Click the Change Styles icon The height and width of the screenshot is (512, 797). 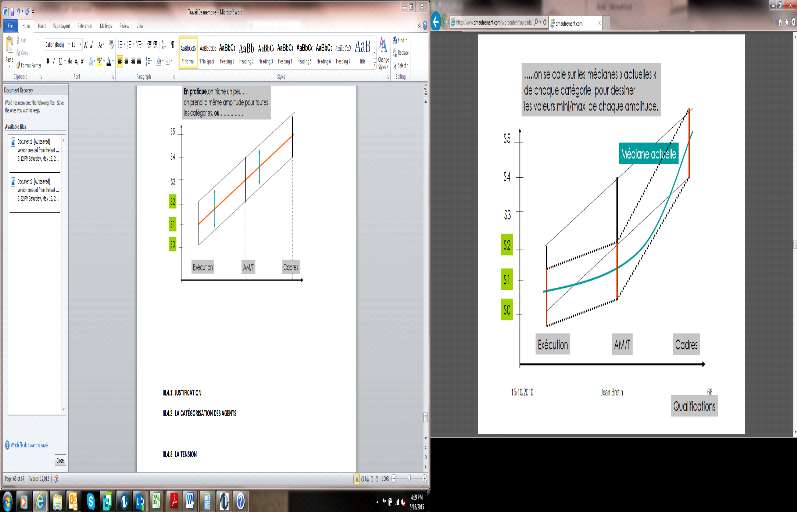coord(383,54)
